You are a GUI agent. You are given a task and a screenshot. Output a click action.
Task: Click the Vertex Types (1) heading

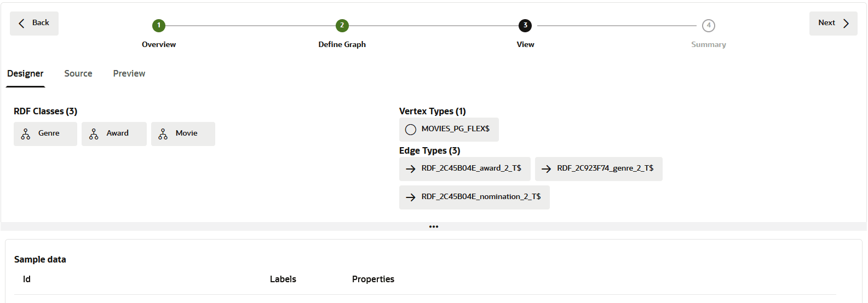(433, 111)
